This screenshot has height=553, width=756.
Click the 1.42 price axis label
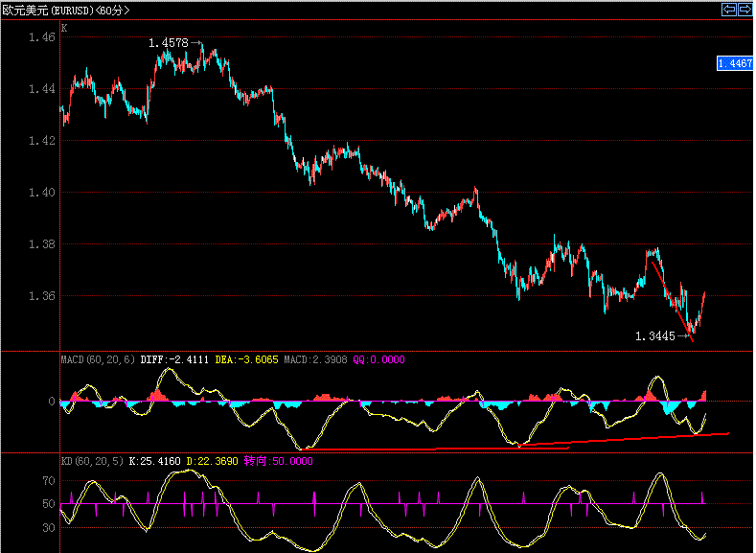[42, 141]
